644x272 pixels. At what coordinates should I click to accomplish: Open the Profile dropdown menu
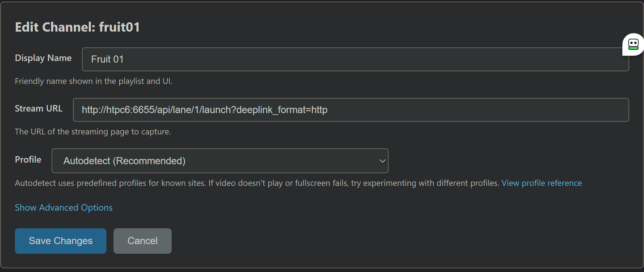pos(220,161)
